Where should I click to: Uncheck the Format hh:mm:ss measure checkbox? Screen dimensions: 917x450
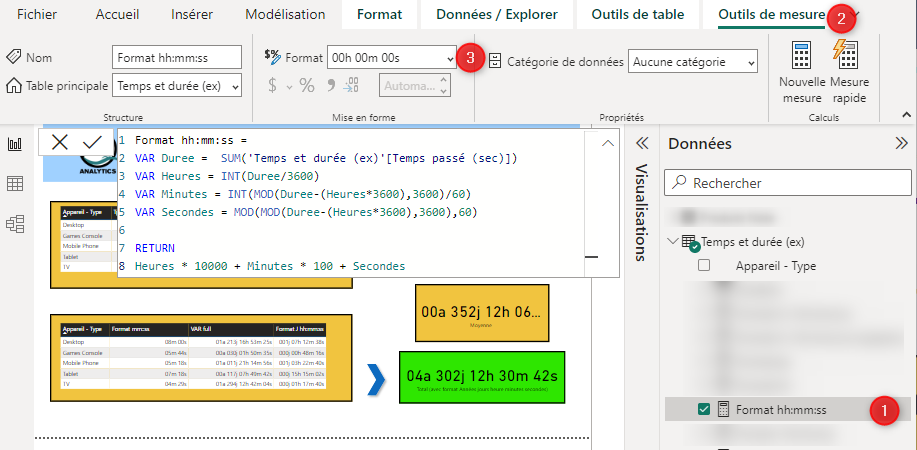[704, 410]
